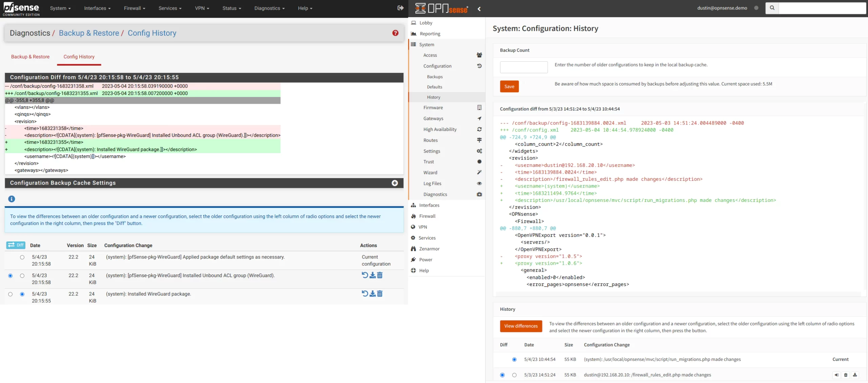This screenshot has width=868, height=383.
Task: Open the Diagnostics dropdown menu
Action: (269, 8)
